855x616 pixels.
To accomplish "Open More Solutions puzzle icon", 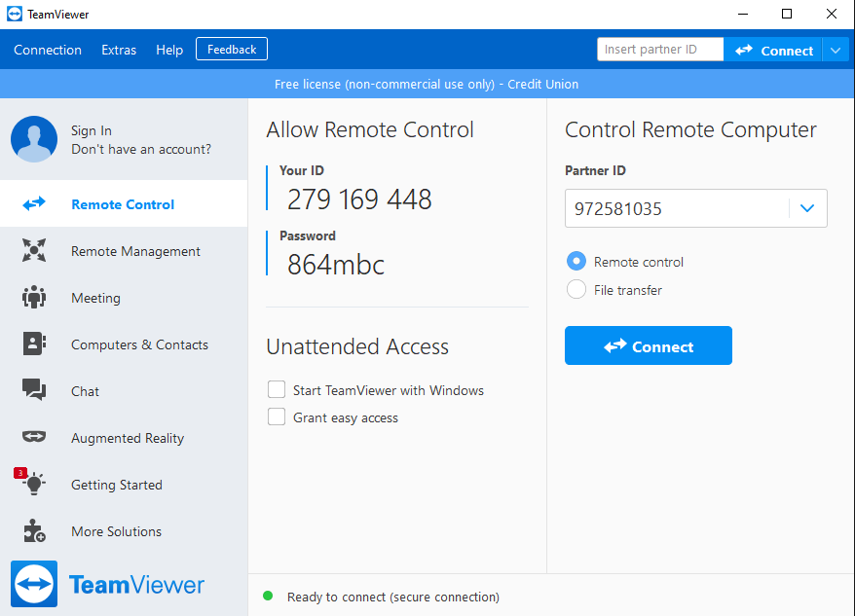I will pyautogui.click(x=34, y=530).
